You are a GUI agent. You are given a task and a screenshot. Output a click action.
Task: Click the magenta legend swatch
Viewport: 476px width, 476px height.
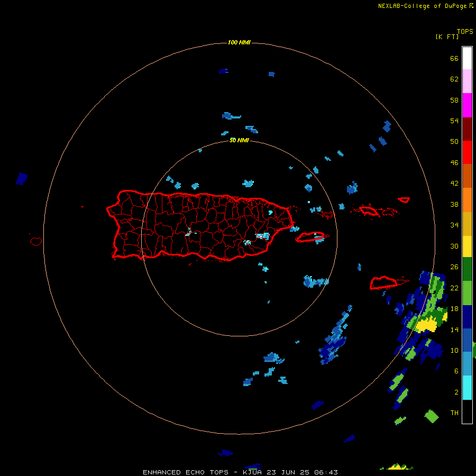(467, 105)
